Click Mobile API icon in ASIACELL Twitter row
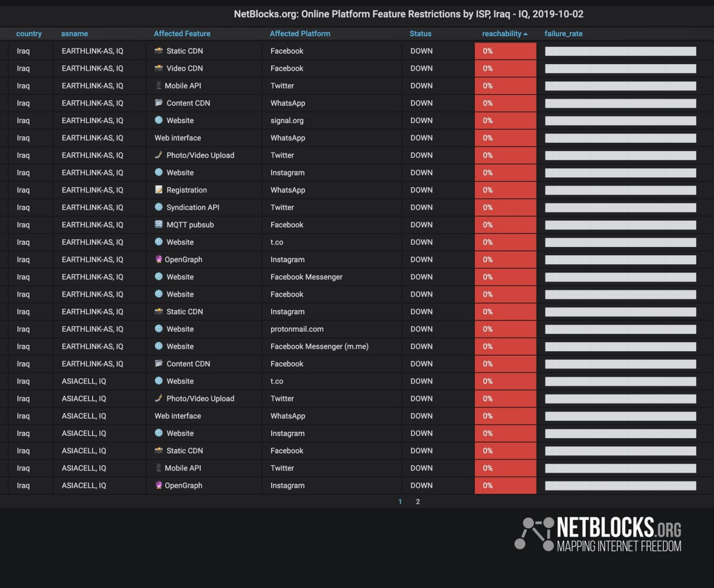714x588 pixels. pos(158,468)
